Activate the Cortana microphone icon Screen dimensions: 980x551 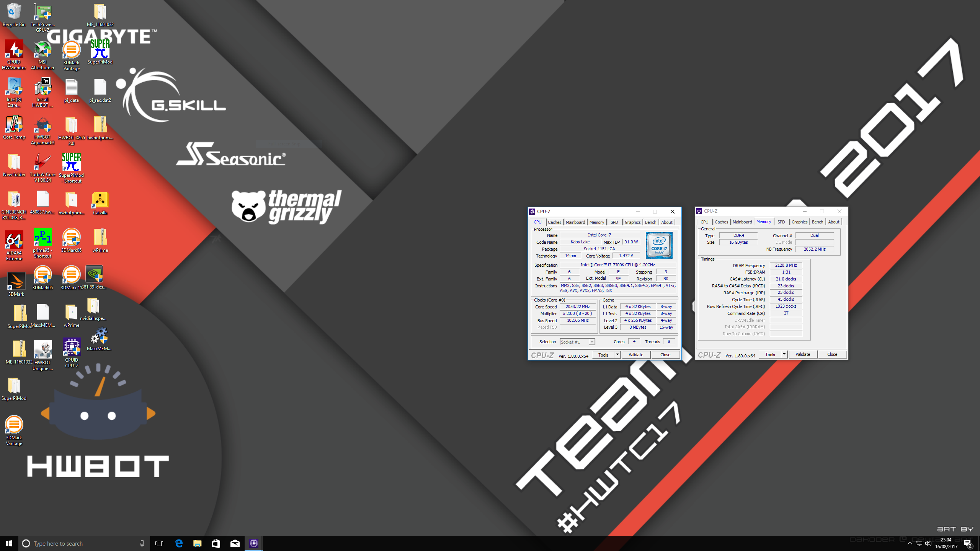[142, 543]
